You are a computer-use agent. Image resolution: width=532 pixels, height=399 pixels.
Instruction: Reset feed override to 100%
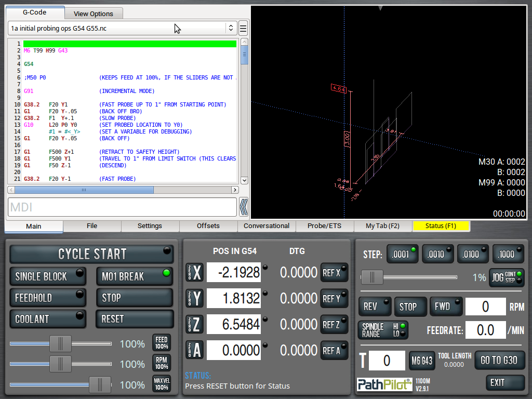[161, 343]
